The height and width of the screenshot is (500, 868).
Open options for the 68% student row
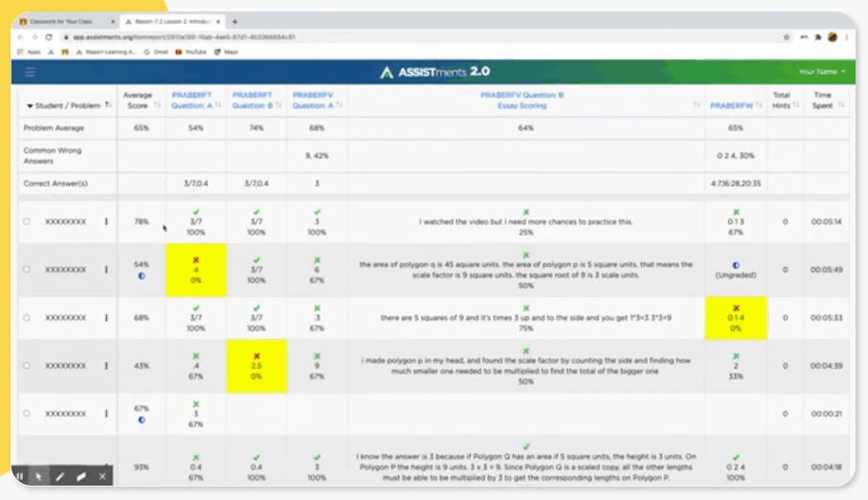click(x=106, y=318)
